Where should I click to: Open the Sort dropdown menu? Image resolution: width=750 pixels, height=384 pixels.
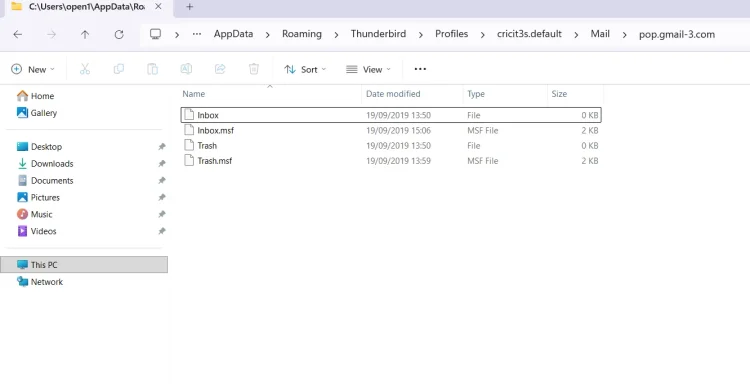(x=305, y=69)
